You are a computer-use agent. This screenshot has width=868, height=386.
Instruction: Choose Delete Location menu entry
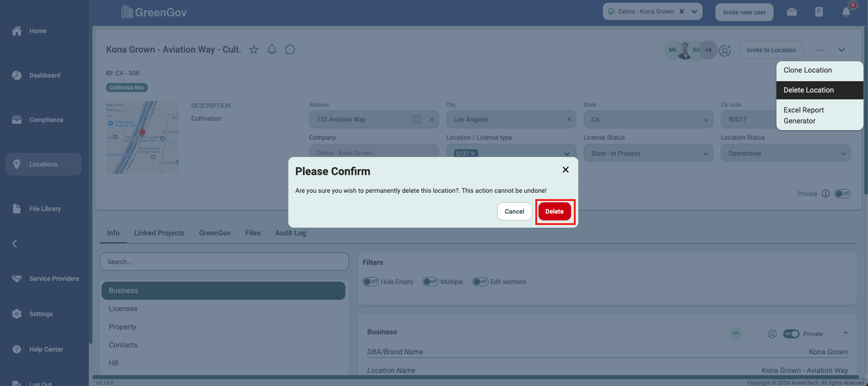click(x=820, y=90)
